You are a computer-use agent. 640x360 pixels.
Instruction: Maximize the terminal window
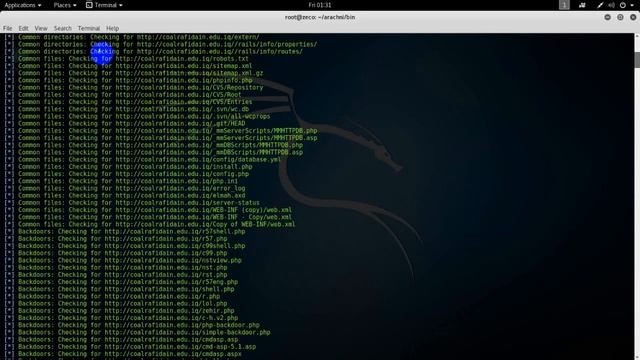point(620,17)
